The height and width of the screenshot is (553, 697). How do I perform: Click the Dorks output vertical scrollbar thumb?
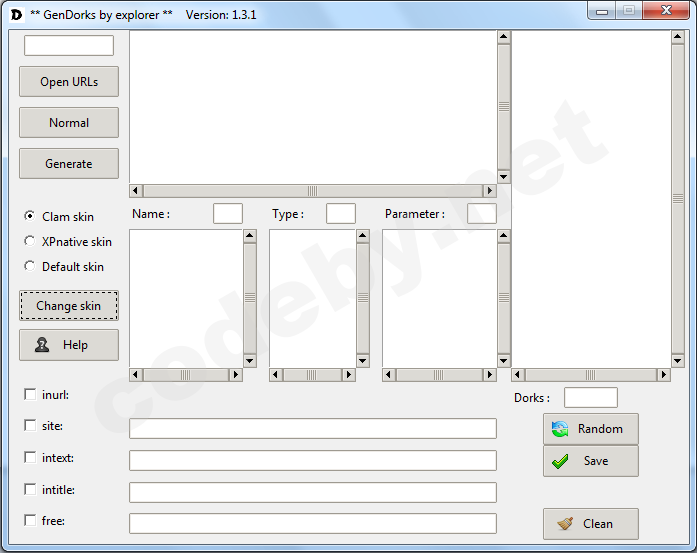[x=677, y=199]
